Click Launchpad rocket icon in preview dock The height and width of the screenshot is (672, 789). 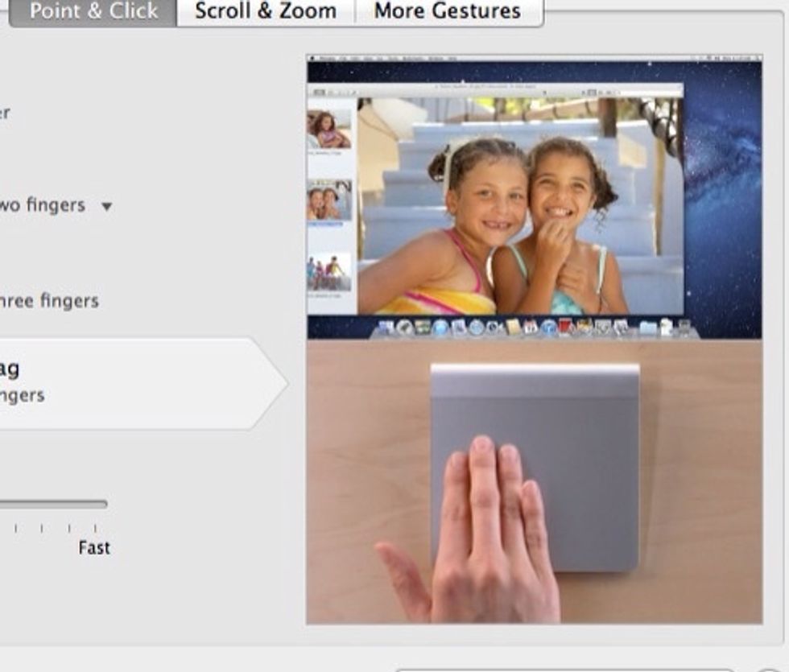(404, 328)
